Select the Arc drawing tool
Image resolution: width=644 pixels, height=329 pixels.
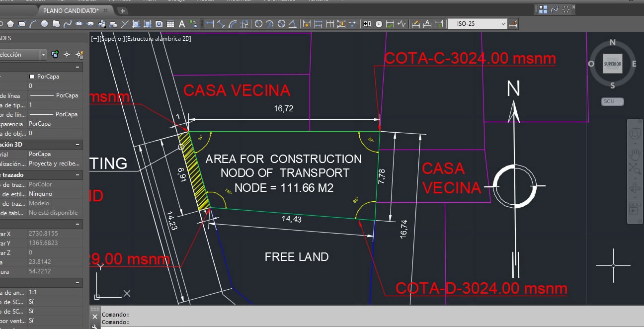(x=33, y=23)
